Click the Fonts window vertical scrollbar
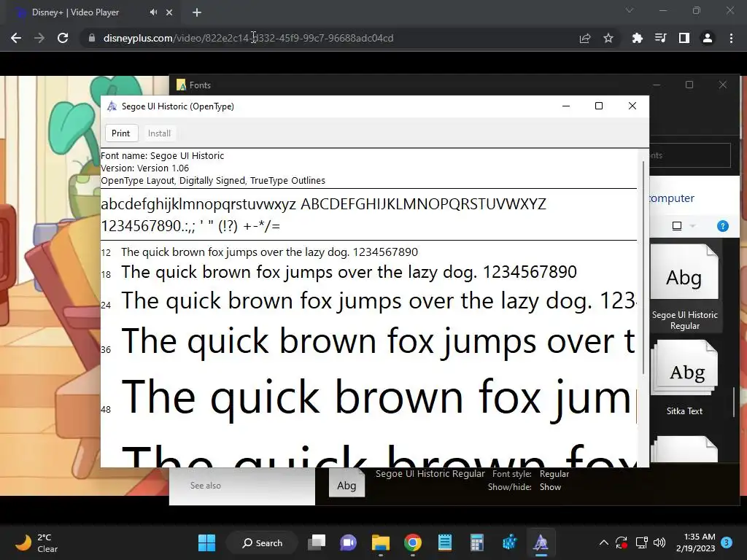This screenshot has height=560, width=747. pyautogui.click(x=734, y=402)
